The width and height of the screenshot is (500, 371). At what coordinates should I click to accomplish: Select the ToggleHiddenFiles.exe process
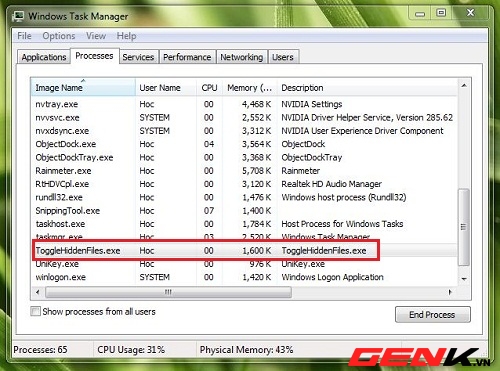[x=245, y=251]
